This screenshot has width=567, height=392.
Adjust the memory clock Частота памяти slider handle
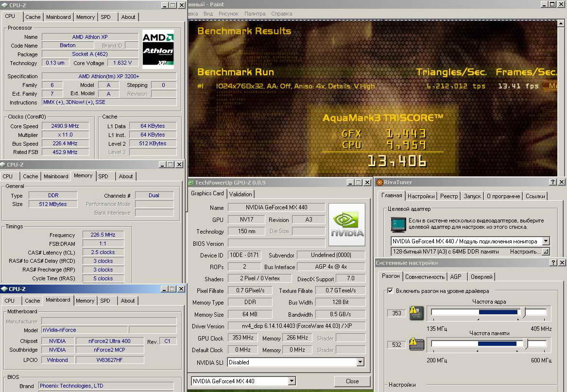(526, 343)
